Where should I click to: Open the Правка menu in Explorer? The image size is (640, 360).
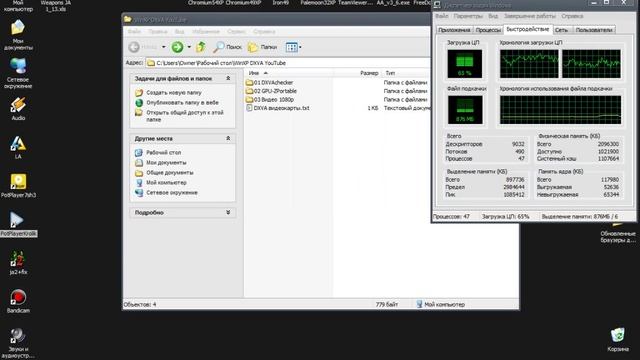(x=158, y=31)
